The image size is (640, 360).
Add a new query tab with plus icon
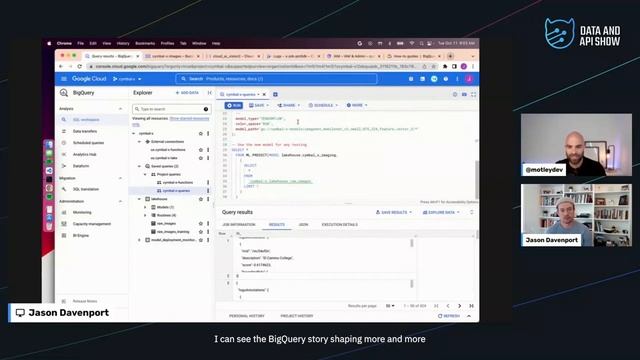pos(276,94)
